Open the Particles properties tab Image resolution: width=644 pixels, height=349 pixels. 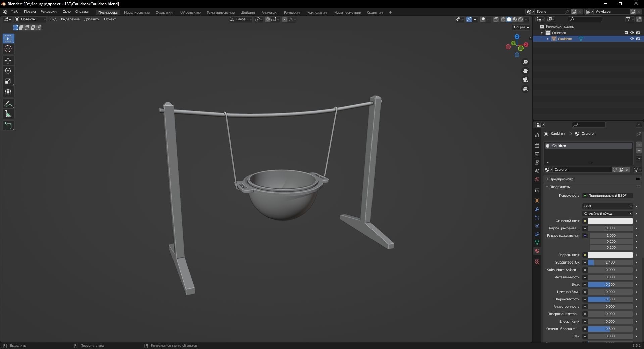tap(537, 217)
